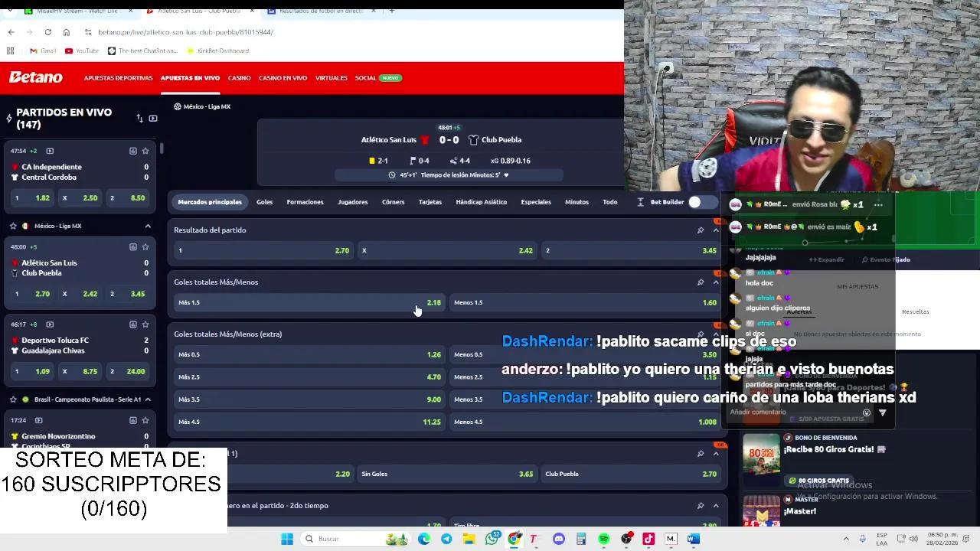
Task: Open the Especiales tab
Action: [x=536, y=202]
